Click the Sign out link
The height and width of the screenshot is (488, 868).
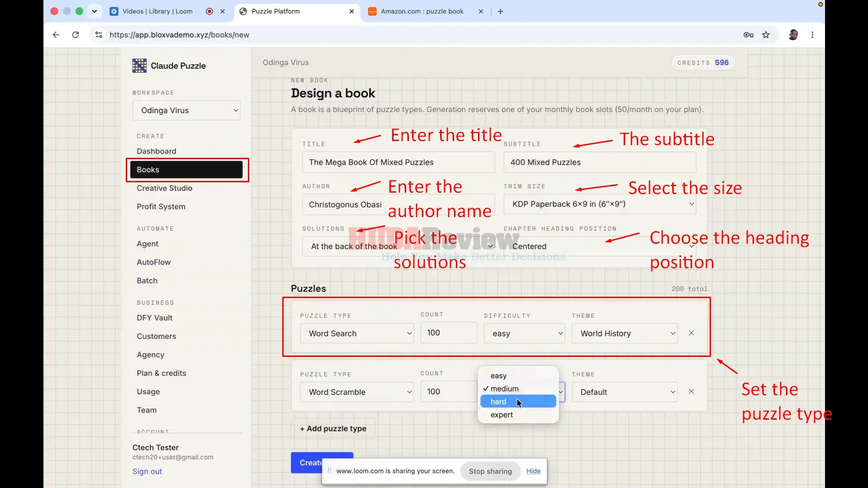[147, 471]
